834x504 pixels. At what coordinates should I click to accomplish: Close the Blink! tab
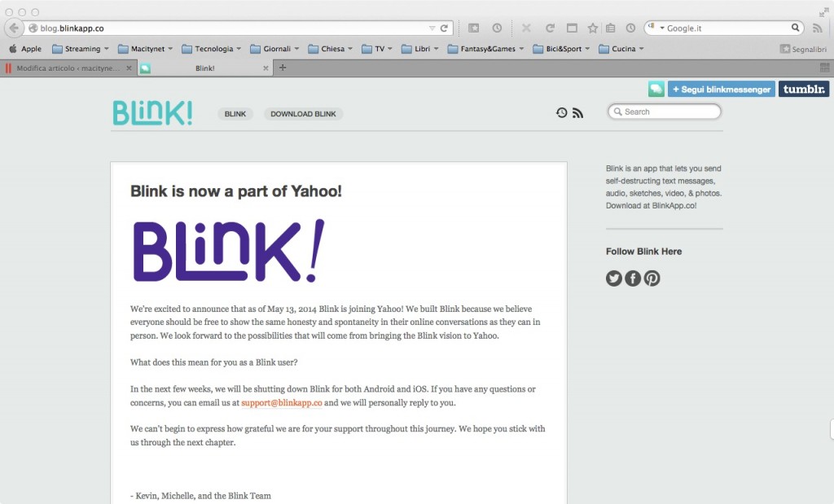click(266, 68)
